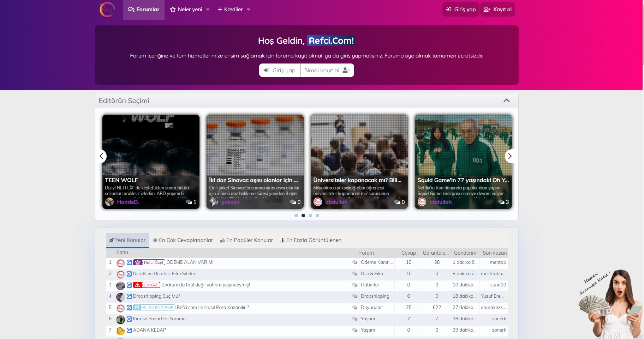Open the Bodrum'da tatil değil topic
This screenshot has height=339, width=644.
(205, 285)
